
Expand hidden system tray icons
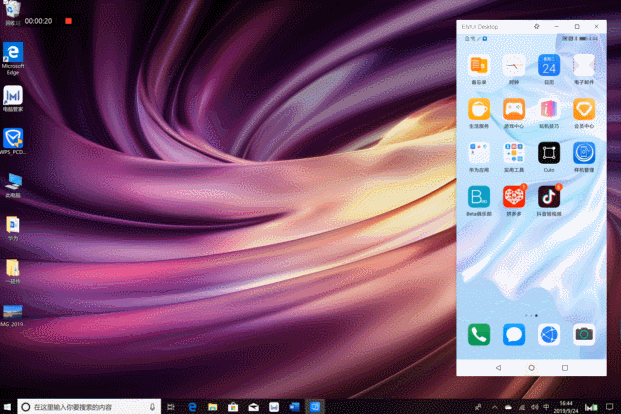[495, 407]
